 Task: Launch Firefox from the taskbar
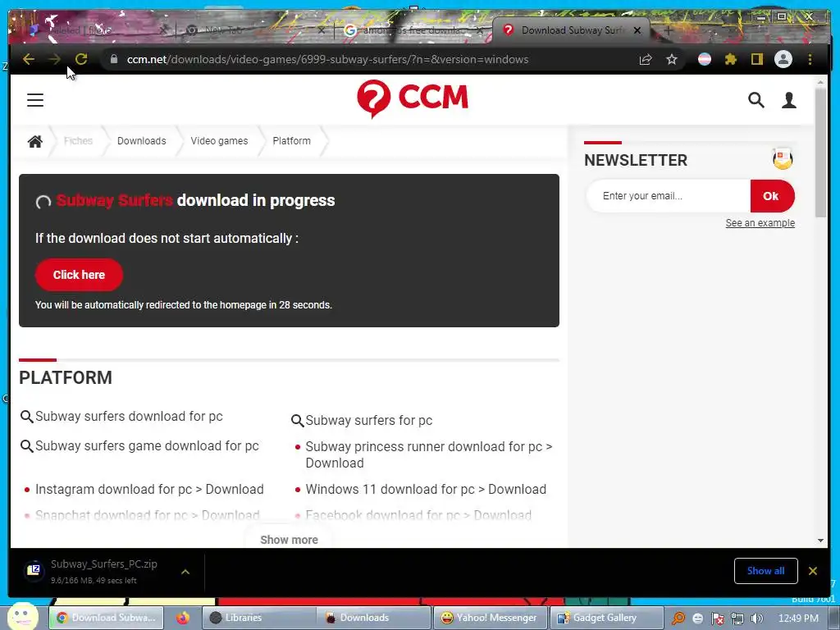pos(183,618)
